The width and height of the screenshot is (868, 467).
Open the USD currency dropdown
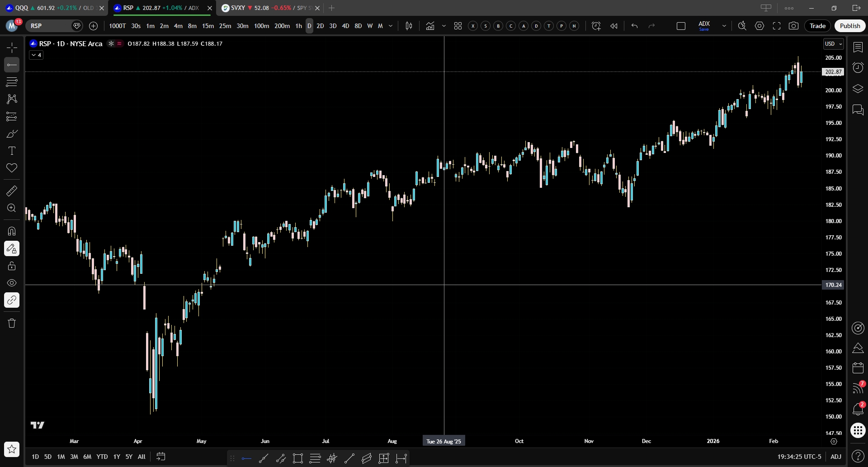833,44
